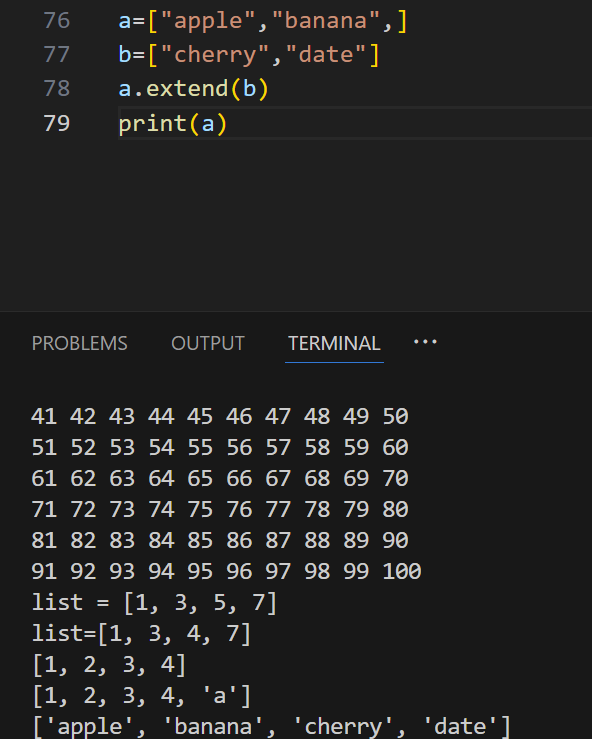Click terminal output line starting with 51 52 53
This screenshot has width=592, height=739.
tap(220, 448)
